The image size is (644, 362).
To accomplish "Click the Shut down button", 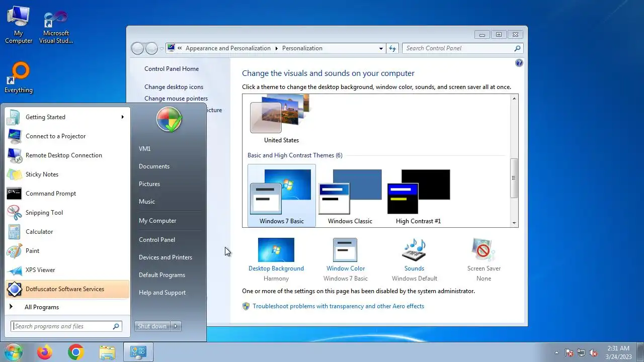I will 152,326.
